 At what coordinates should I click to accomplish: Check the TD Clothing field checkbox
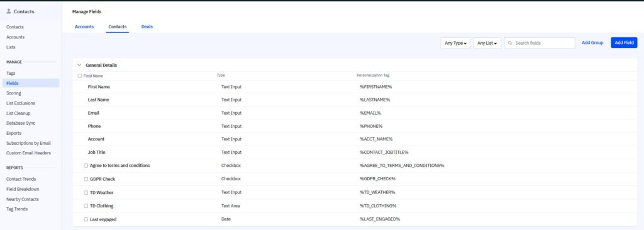coord(86,205)
